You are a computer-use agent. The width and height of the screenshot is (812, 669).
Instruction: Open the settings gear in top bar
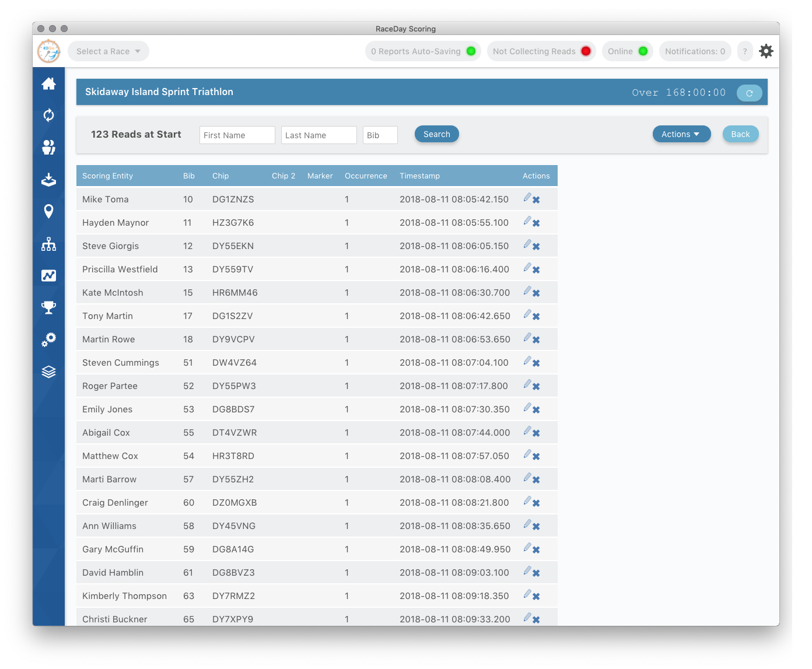coord(766,51)
